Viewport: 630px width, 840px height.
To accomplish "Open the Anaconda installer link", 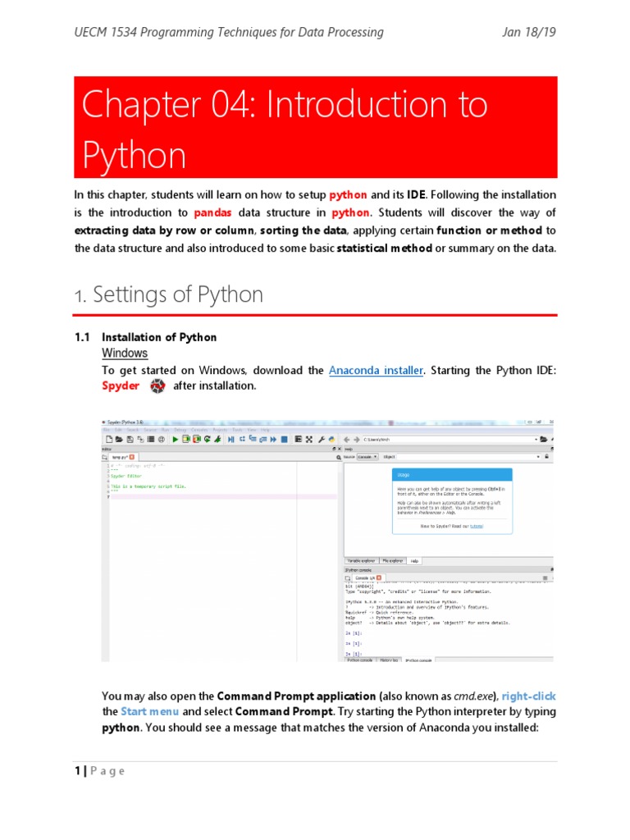I will tap(376, 370).
